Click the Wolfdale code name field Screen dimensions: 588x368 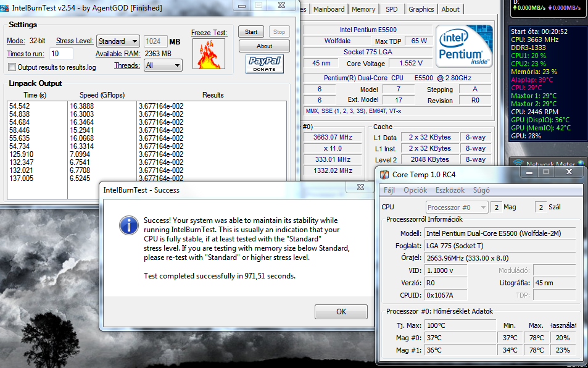(337, 41)
